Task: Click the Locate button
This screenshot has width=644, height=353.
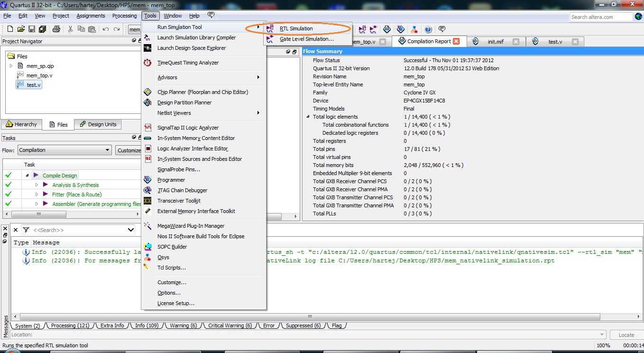Action: pos(626,335)
